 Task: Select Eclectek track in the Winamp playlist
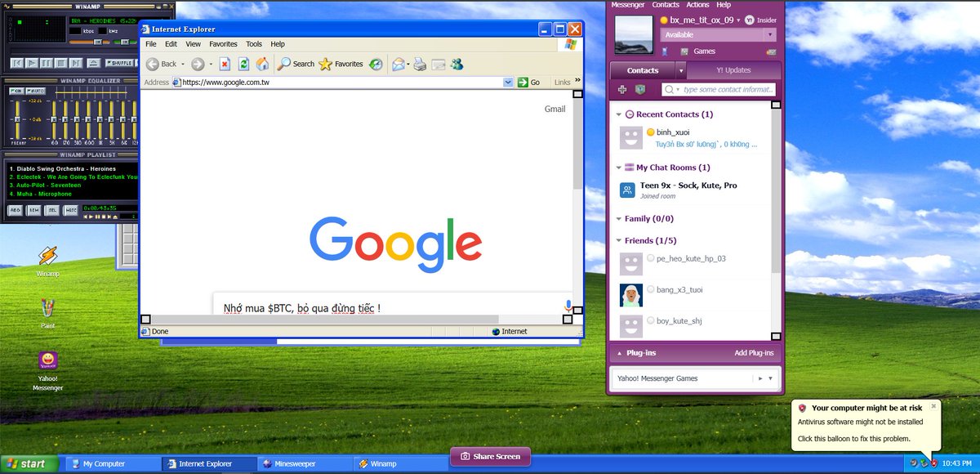click(x=73, y=177)
